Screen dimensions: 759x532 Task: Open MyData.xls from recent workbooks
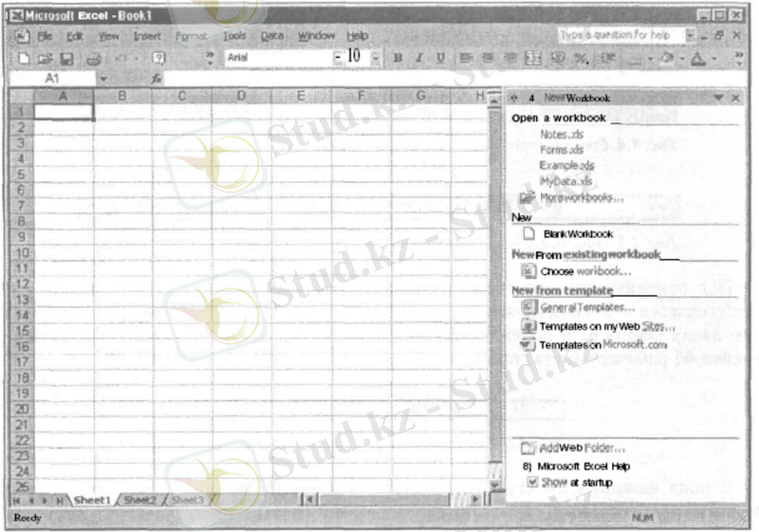[x=565, y=181]
